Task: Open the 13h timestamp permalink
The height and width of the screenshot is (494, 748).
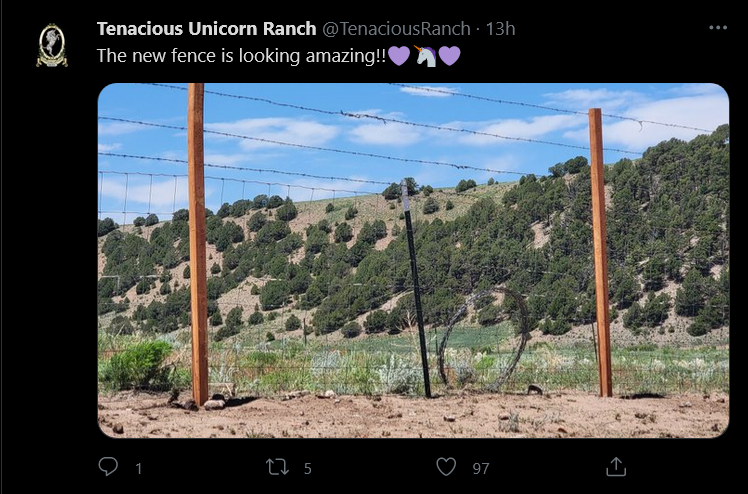Action: pos(500,29)
